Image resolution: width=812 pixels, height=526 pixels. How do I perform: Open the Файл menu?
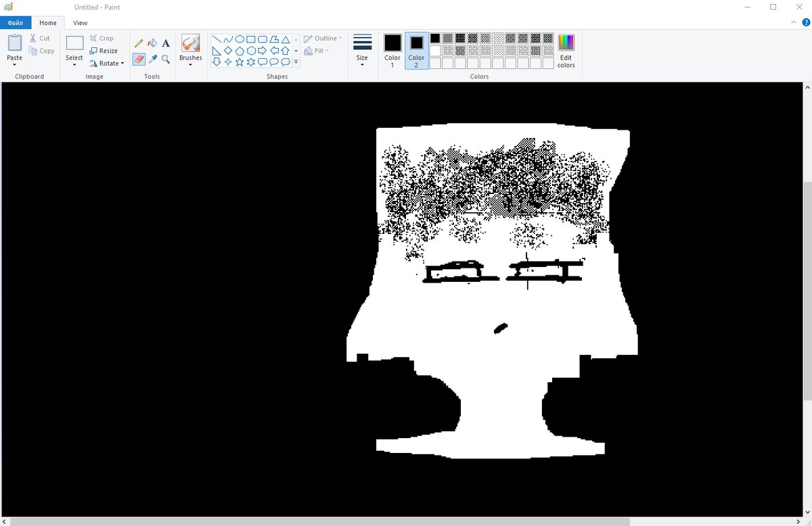tap(16, 22)
